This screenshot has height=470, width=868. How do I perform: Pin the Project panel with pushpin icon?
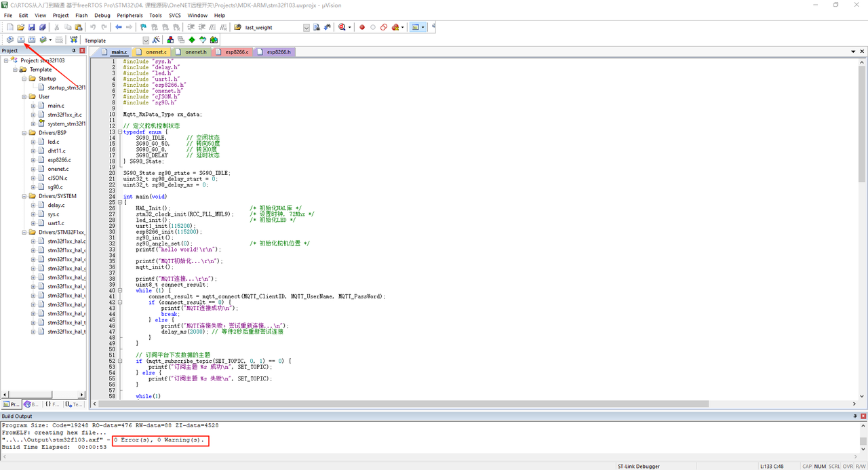[75, 51]
